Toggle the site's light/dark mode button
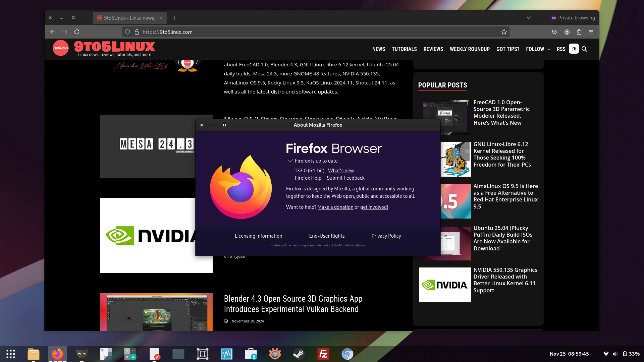The image size is (644, 362). point(574,49)
